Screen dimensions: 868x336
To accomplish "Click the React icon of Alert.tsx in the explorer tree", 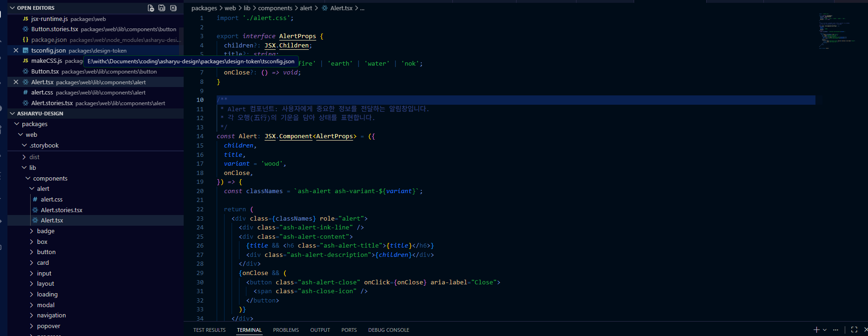I will click(x=35, y=220).
